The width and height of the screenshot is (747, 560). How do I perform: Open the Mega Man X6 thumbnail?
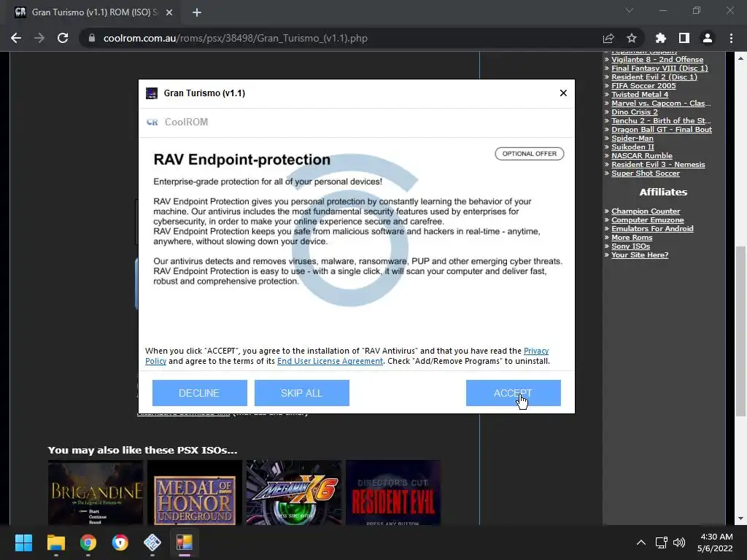click(x=294, y=492)
